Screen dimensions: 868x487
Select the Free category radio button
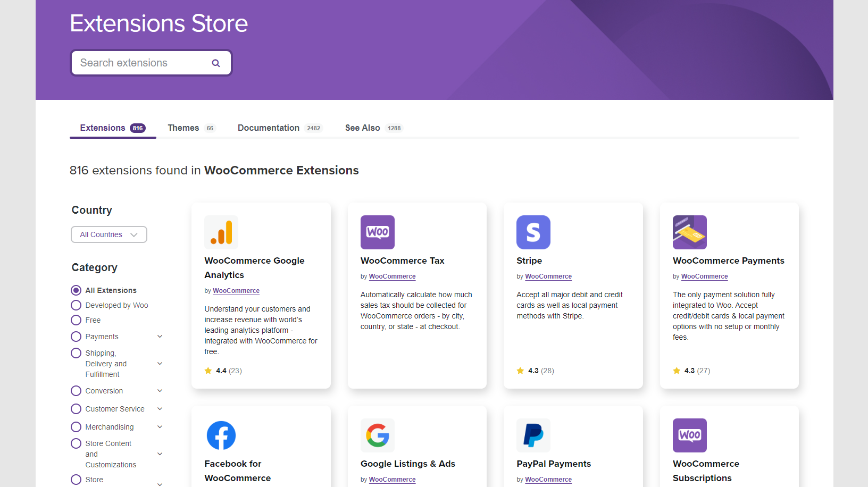point(76,320)
